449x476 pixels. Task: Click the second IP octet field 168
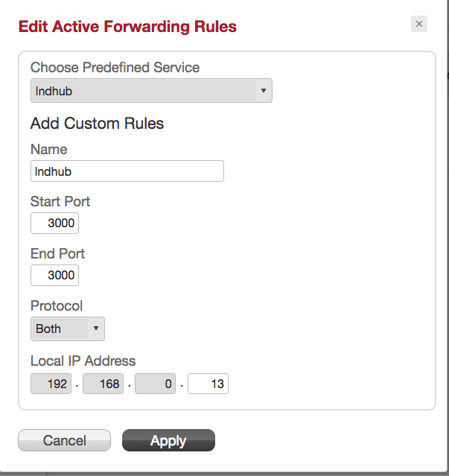103,384
